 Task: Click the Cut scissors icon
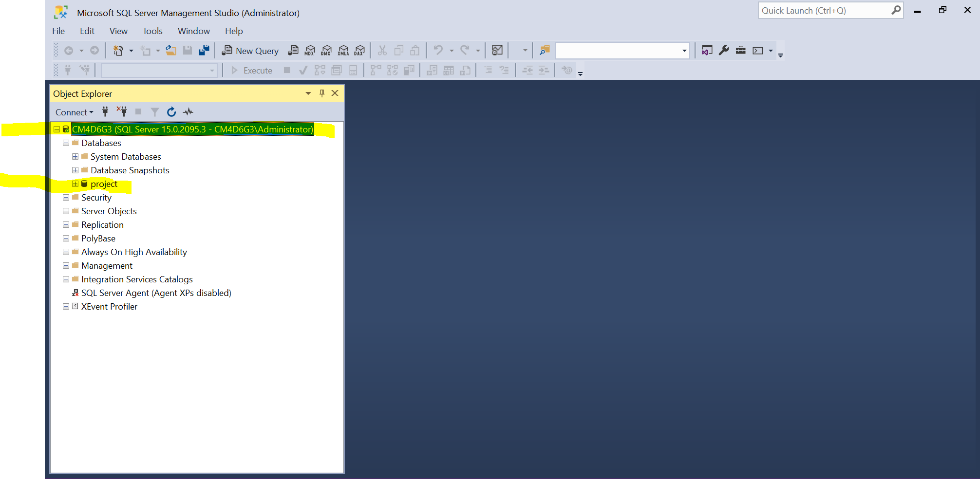click(x=382, y=51)
